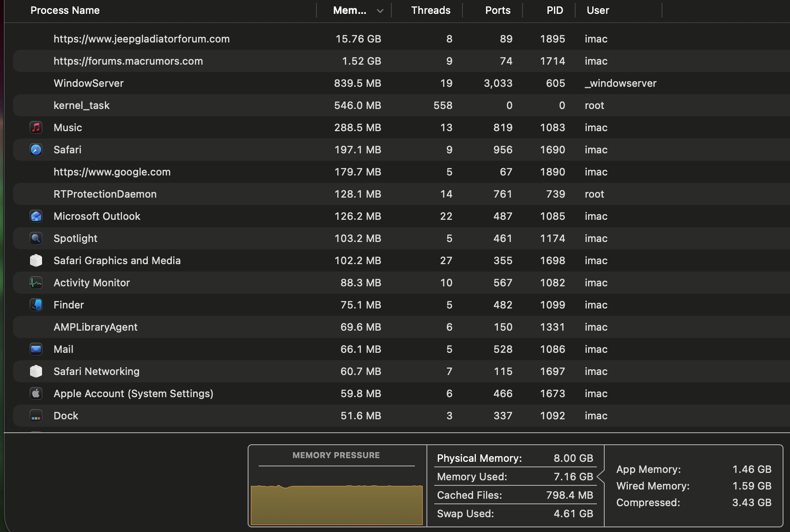This screenshot has height=532, width=790.
Task: Click PID 1714 cell
Action: [x=553, y=61]
